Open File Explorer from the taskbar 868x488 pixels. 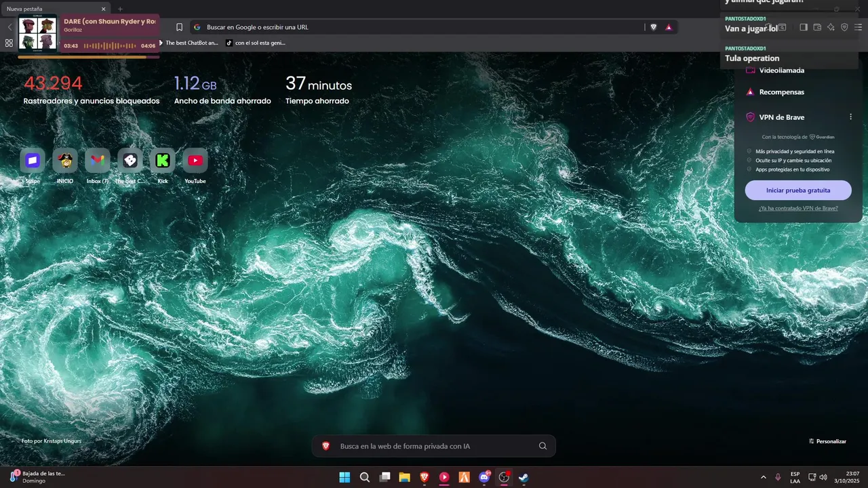point(404,477)
